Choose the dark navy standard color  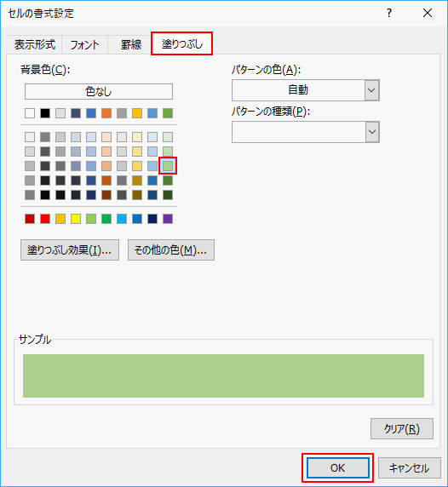[x=152, y=219]
